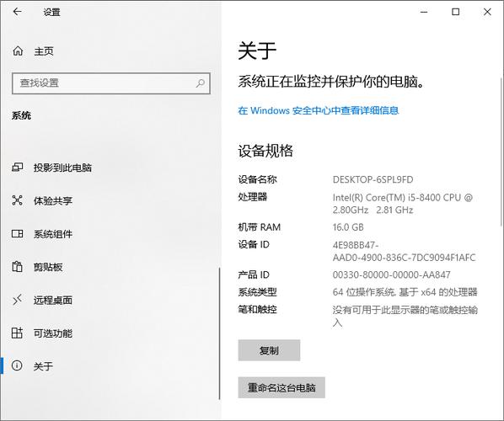The width and height of the screenshot is (504, 421).
Task: Close the 设置 window
Action: pyautogui.click(x=487, y=12)
